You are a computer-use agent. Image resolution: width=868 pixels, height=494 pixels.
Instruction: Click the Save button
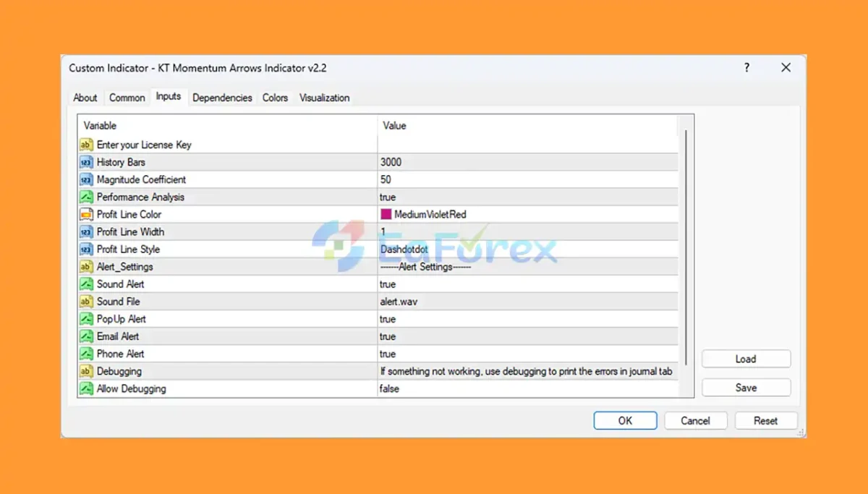(x=746, y=388)
